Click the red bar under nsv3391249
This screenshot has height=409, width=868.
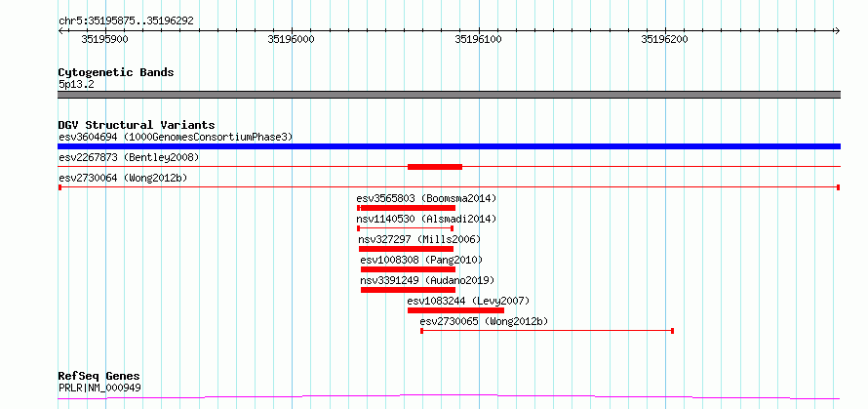point(408,290)
